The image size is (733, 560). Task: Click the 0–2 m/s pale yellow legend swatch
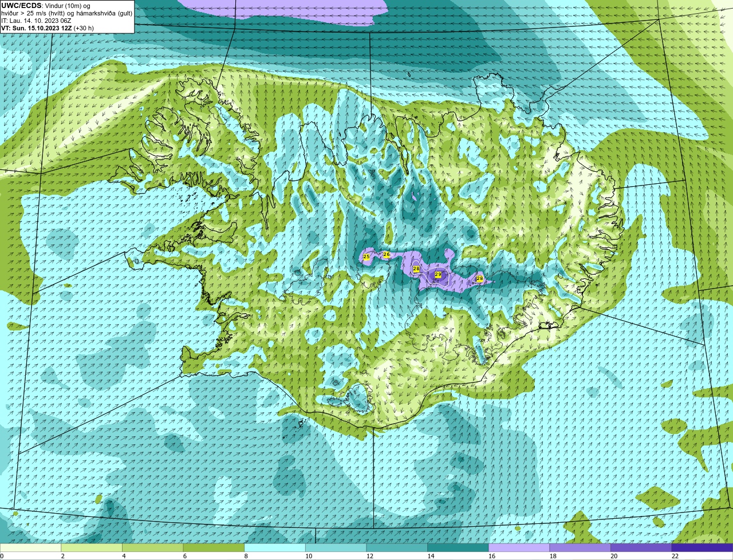30,548
